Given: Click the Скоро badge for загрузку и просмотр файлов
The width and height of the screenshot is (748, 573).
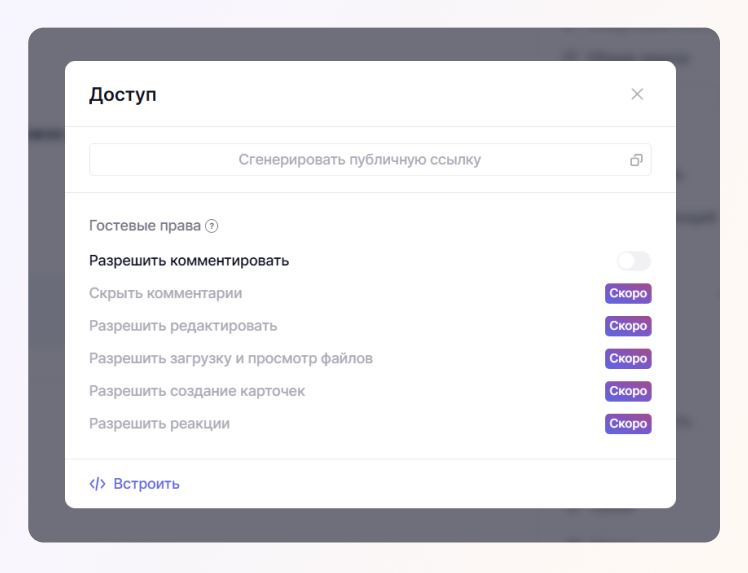Looking at the screenshot, I should 628,358.
